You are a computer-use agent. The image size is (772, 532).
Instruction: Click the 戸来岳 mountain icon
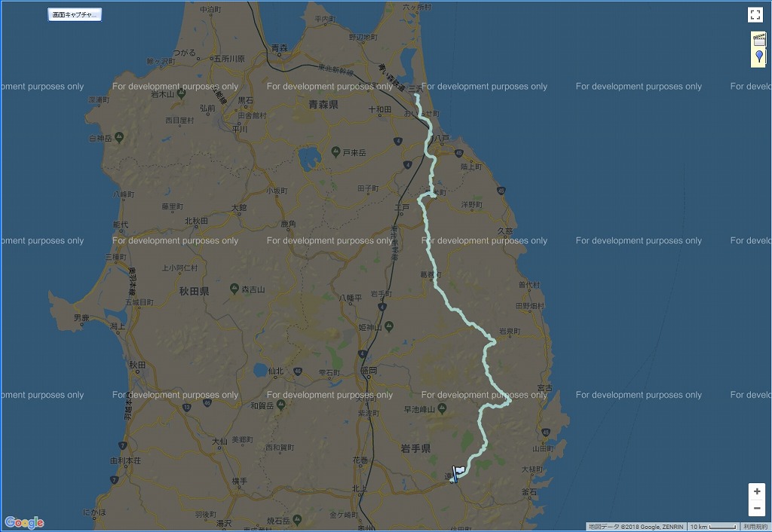[x=336, y=152]
